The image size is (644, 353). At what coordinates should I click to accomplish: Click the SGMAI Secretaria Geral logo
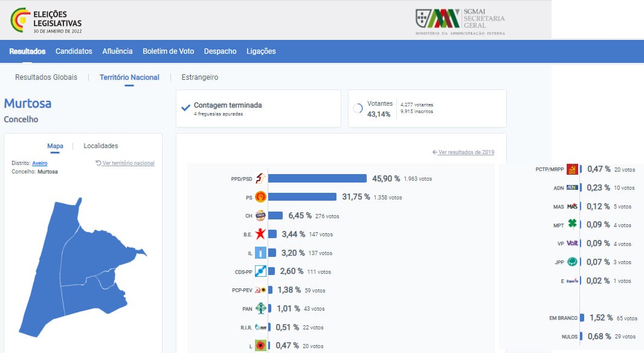(460, 21)
